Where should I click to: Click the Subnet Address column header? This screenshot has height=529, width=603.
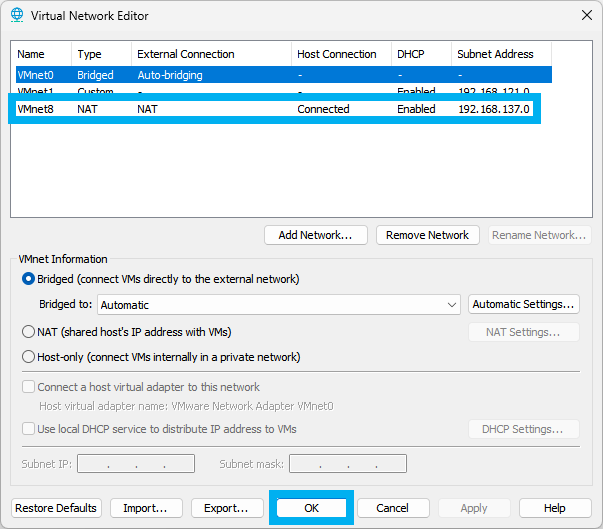[x=501, y=54]
